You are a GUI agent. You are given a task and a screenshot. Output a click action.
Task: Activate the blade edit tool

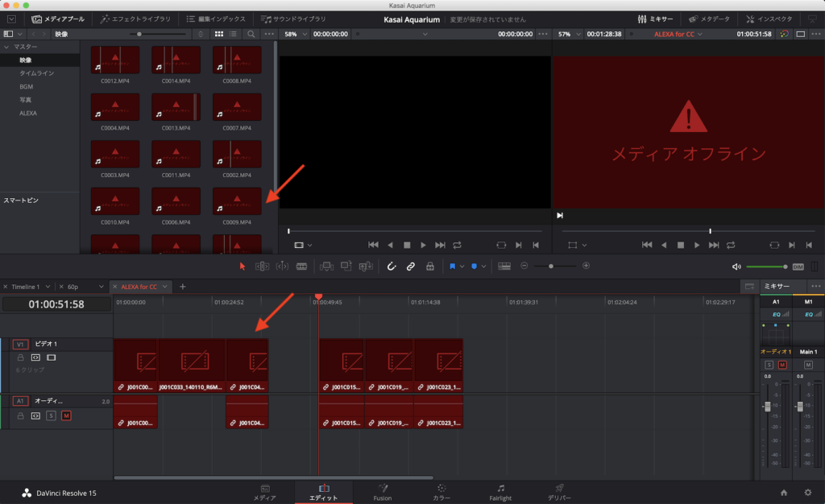tap(302, 266)
